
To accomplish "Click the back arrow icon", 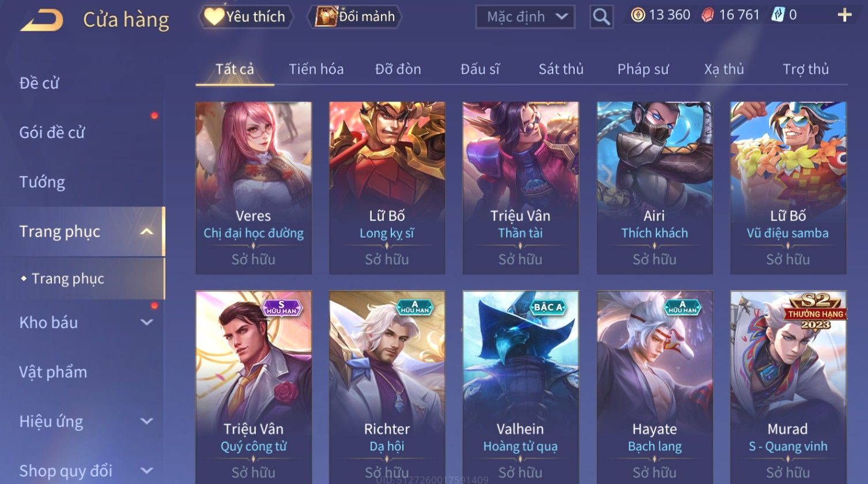I will [41, 20].
